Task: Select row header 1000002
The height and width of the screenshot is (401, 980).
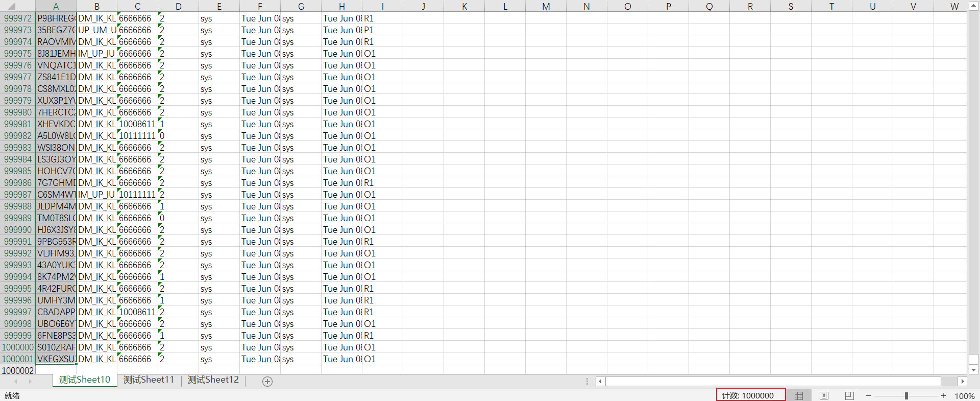Action: coord(17,370)
